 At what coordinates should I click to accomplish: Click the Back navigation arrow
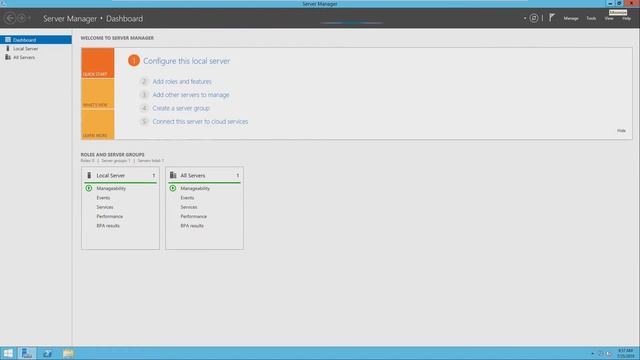coord(10,18)
